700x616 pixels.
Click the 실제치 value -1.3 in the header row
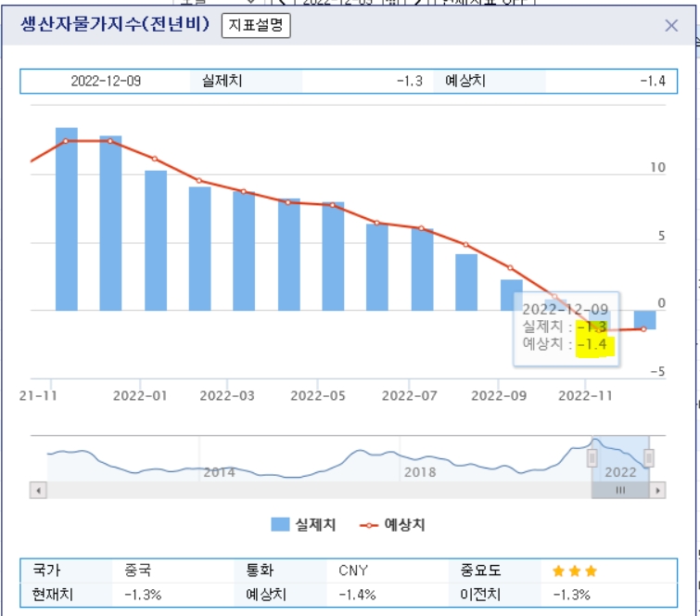point(410,81)
